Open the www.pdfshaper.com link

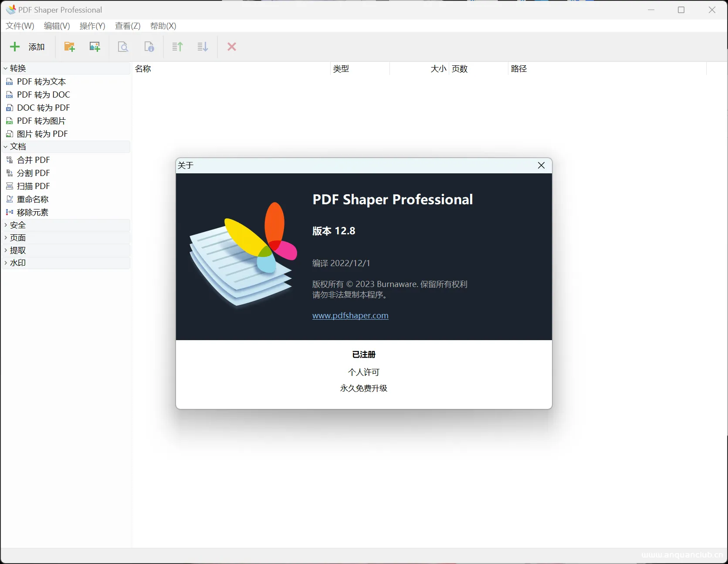pyautogui.click(x=350, y=315)
